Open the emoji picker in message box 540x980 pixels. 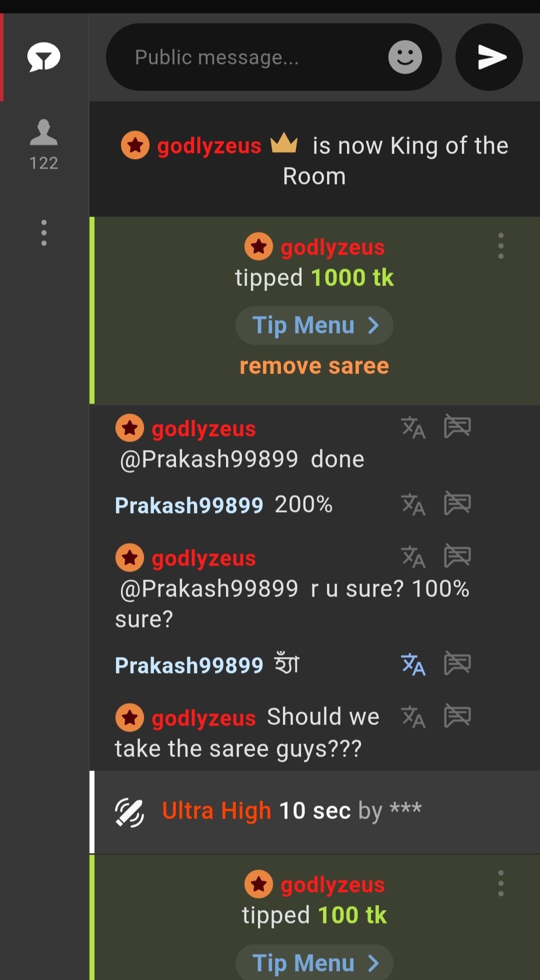coord(405,57)
